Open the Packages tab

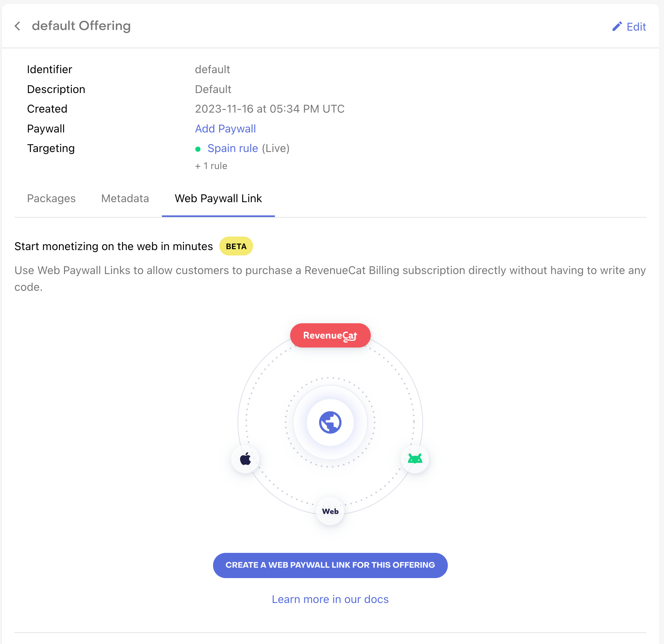(x=51, y=198)
